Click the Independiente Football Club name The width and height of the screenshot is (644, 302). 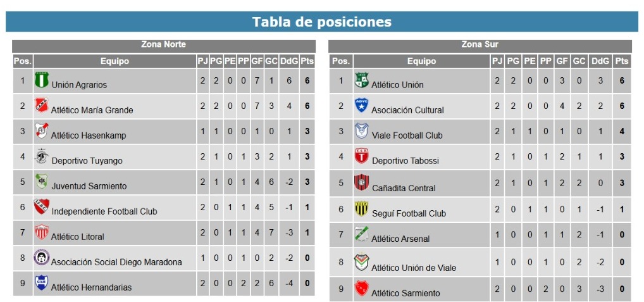pyautogui.click(x=104, y=211)
